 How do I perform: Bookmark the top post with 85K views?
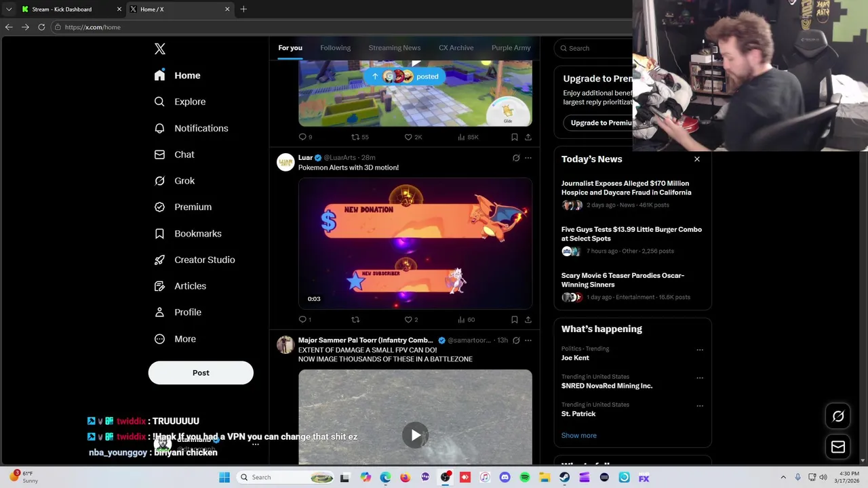(515, 137)
